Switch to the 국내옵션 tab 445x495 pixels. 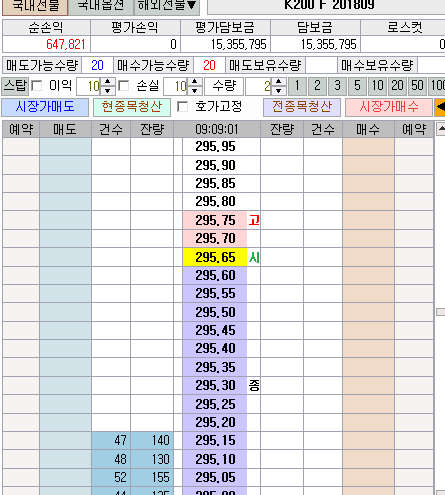point(101,6)
